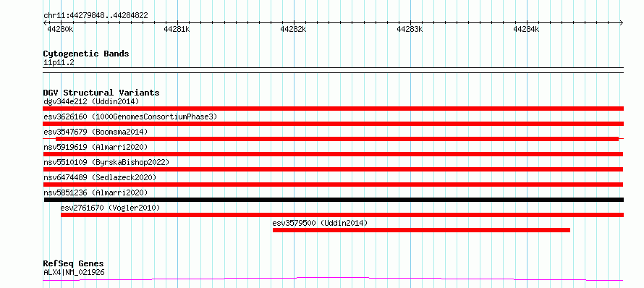Open nsv5919619 (Almarri2020) variant label
Viewport: 644px width, 288px height.
pyautogui.click(x=96, y=147)
